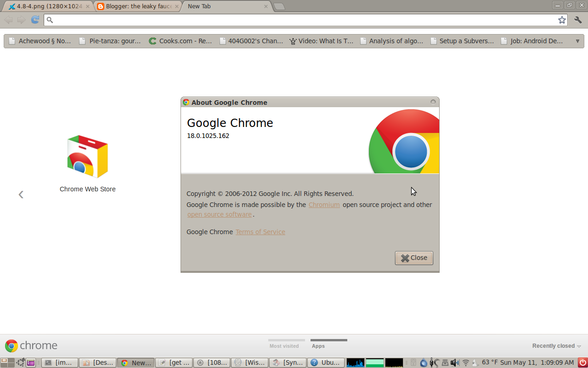Open the Pie-tanza bookmark

pyautogui.click(x=110, y=41)
